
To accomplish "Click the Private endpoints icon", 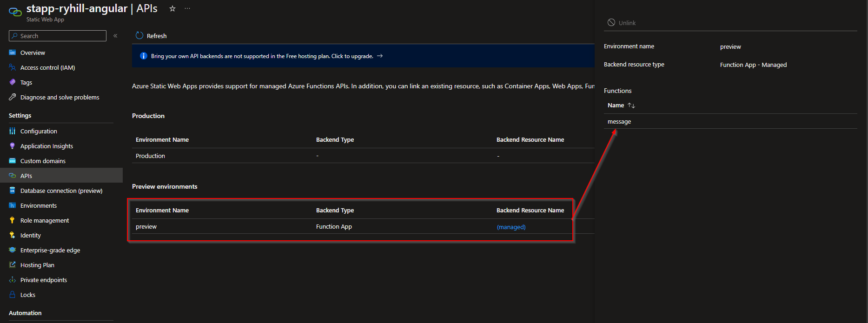I will (13, 280).
